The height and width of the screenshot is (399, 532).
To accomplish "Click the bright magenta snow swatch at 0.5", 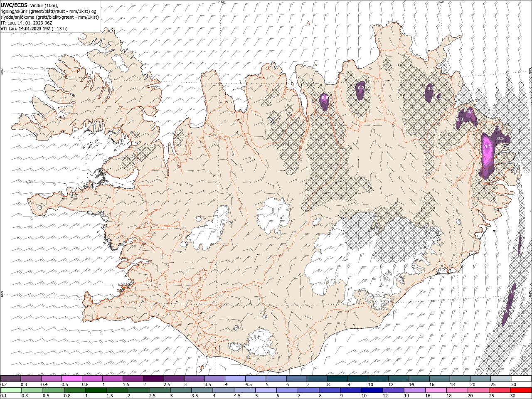I will 71,379.
